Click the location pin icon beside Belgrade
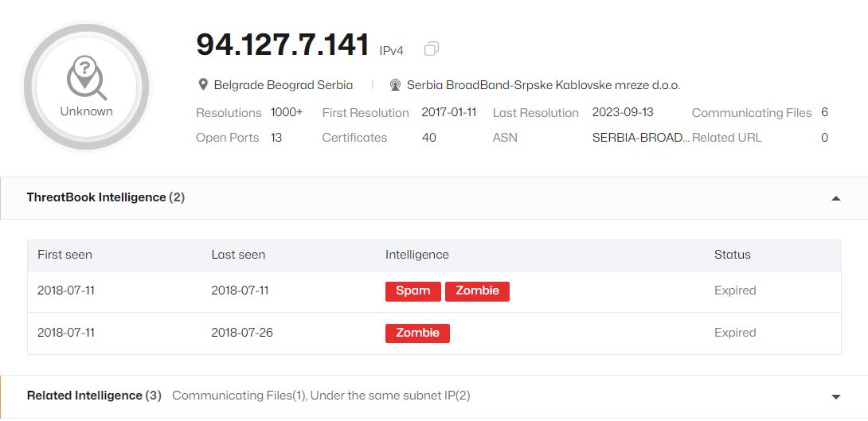 pos(202,84)
